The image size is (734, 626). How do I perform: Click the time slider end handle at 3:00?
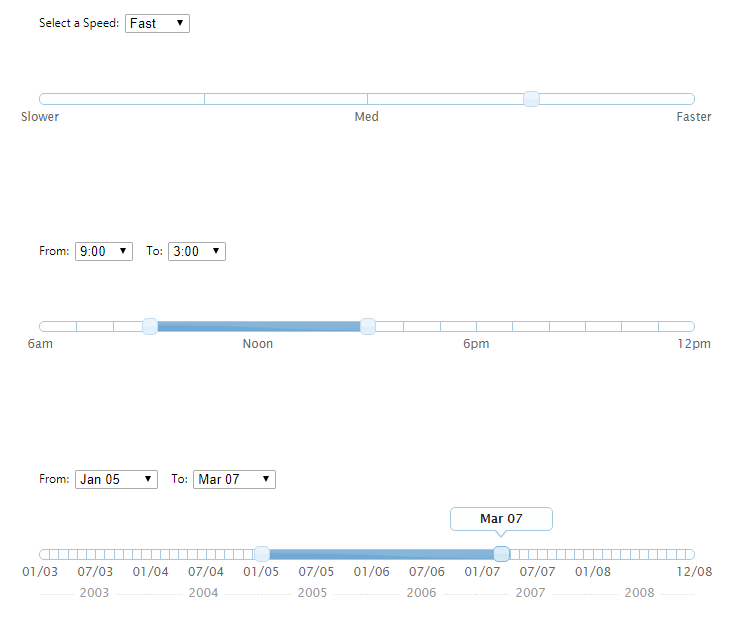point(368,326)
